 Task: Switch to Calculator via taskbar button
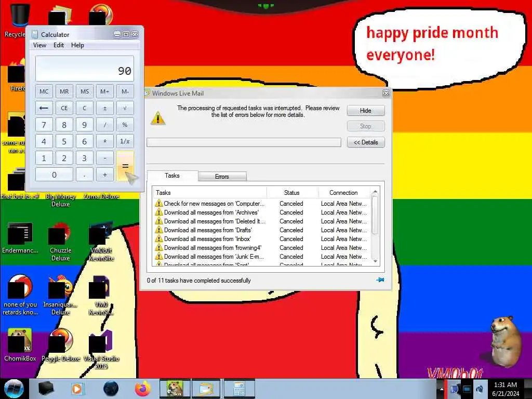click(x=239, y=389)
